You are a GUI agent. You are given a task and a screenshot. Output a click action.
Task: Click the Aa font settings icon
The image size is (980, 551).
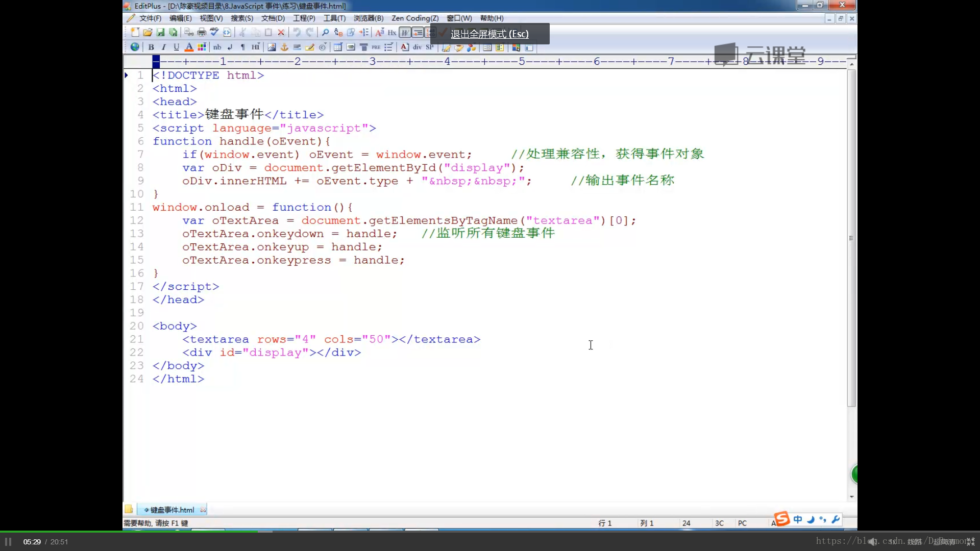379,32
